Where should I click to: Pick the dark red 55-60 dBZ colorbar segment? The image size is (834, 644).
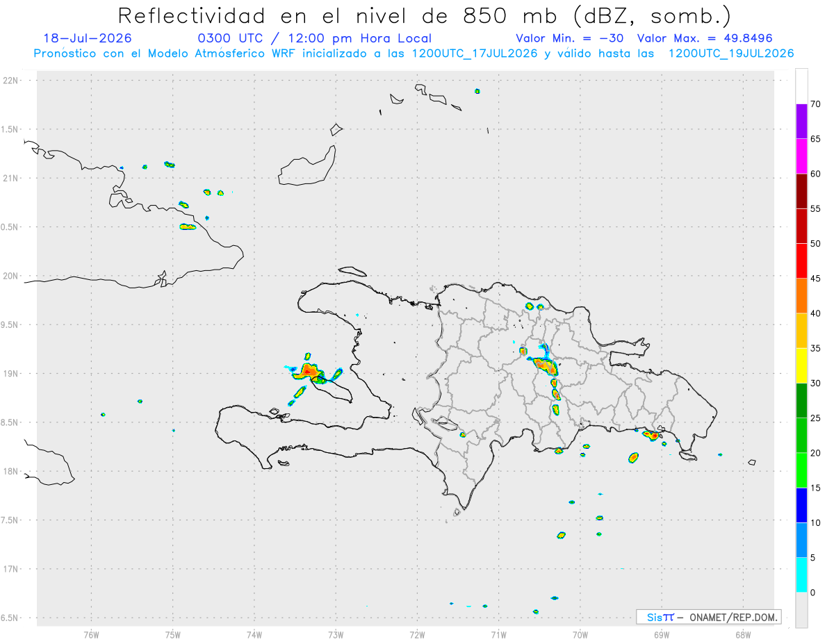point(801,190)
